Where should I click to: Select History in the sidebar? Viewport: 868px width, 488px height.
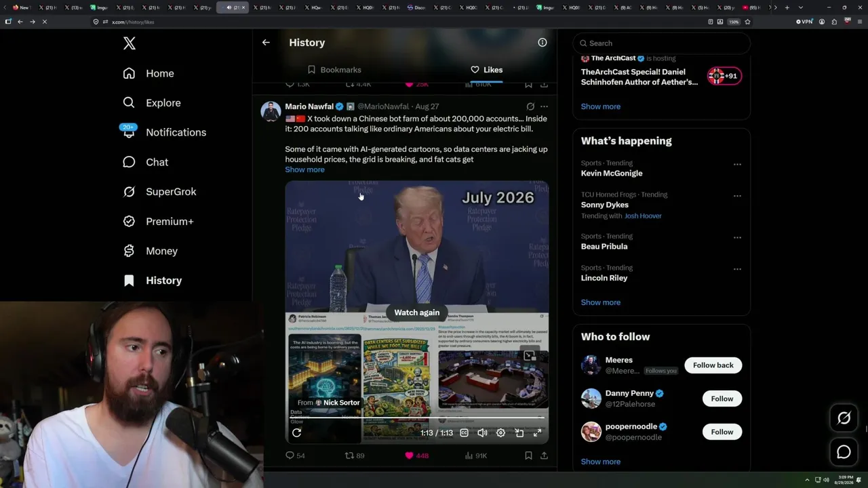(152, 281)
